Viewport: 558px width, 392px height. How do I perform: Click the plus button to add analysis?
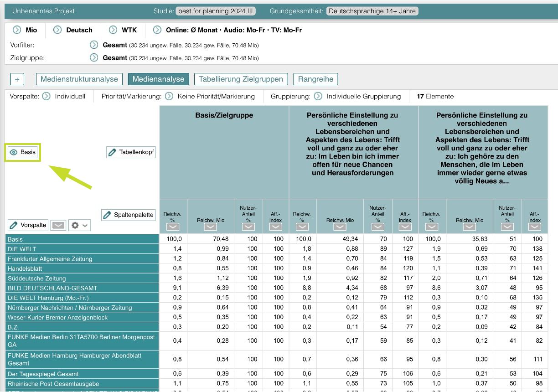click(x=17, y=79)
